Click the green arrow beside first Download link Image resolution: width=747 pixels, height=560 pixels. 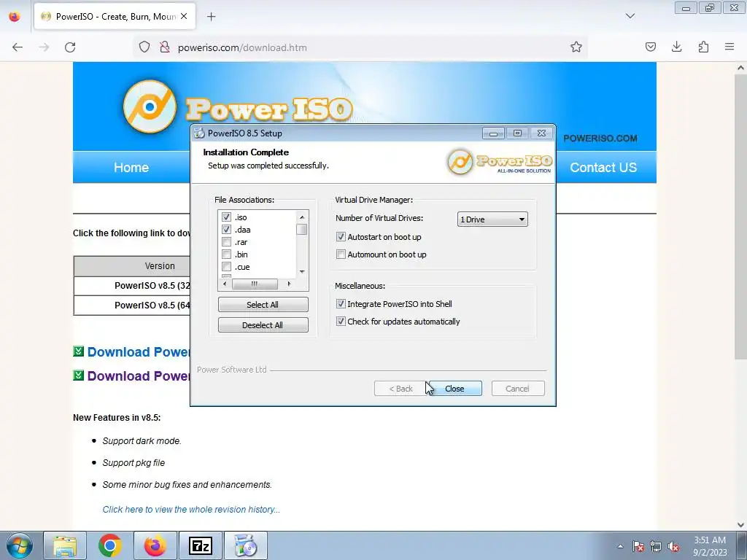[79, 351]
